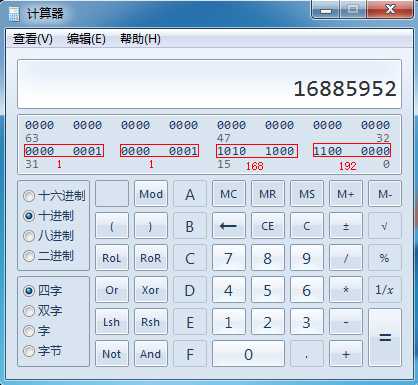Click the hex digit B key
Image resolution: width=418 pixels, height=385 pixels.
[190, 226]
